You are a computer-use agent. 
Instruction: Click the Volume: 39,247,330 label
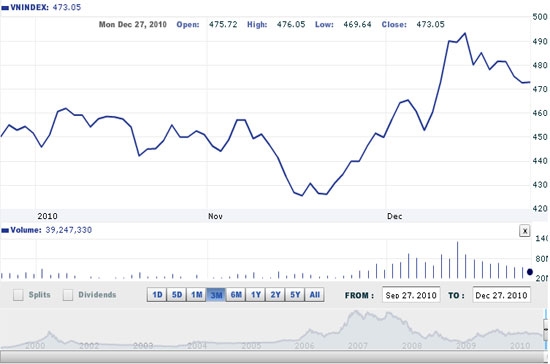pos(51,230)
